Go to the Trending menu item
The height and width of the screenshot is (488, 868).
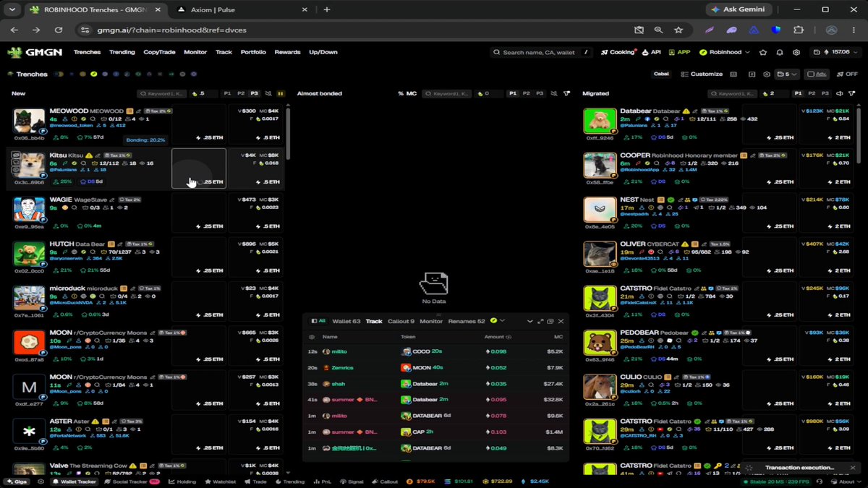click(122, 52)
